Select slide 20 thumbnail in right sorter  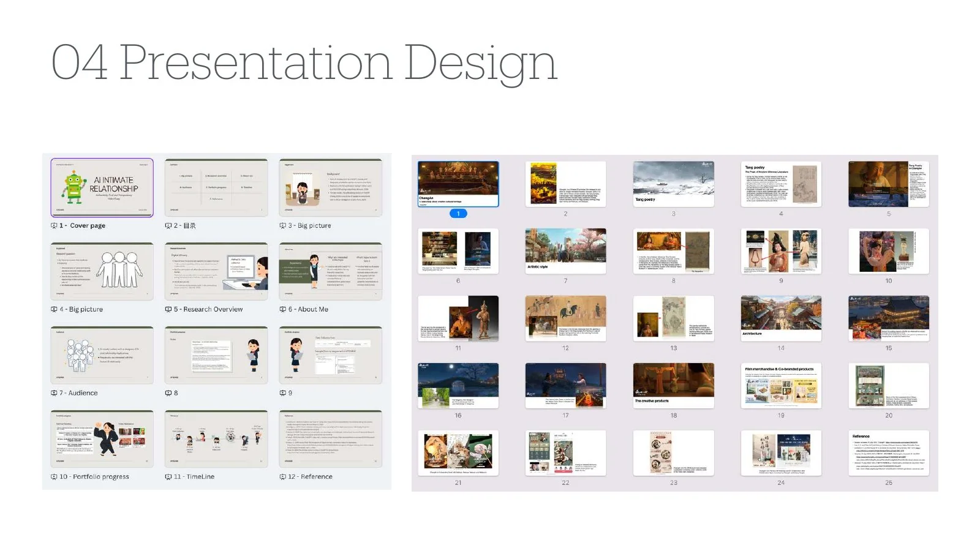(889, 386)
